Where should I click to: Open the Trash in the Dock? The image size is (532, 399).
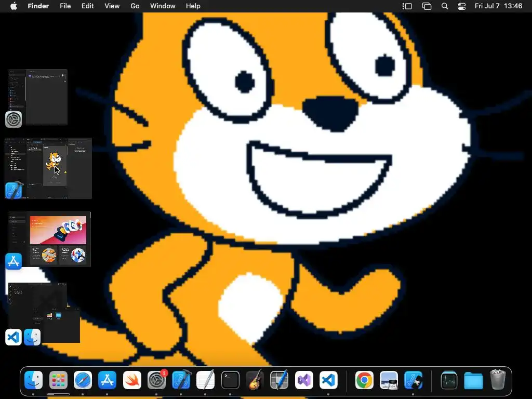[498, 380]
